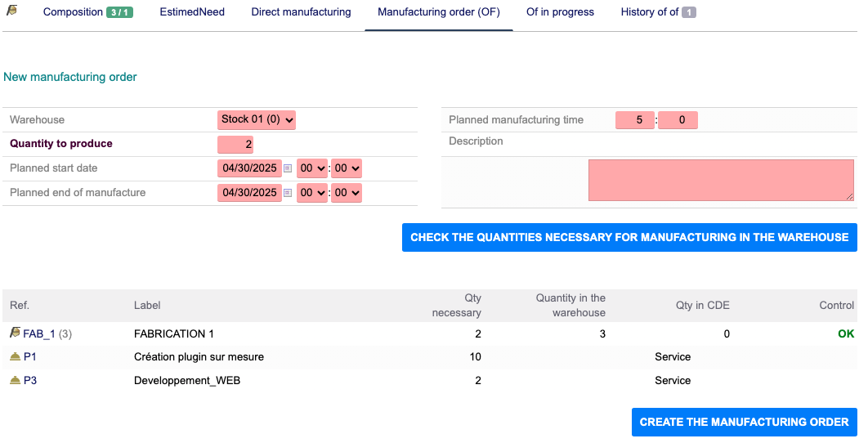Open the planned end hour dropdown
Viewport: 868px width, 443px height.
311,193
